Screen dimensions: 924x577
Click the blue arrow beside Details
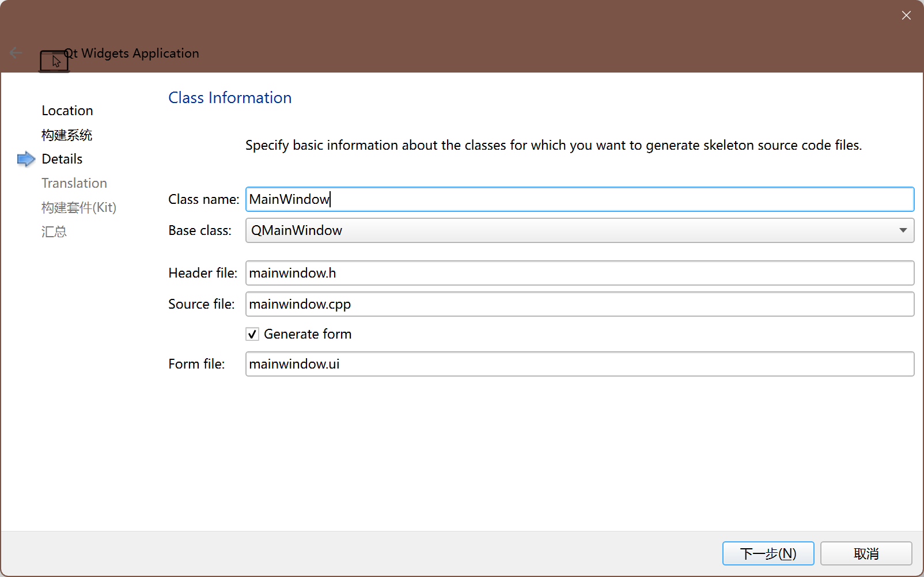26,159
